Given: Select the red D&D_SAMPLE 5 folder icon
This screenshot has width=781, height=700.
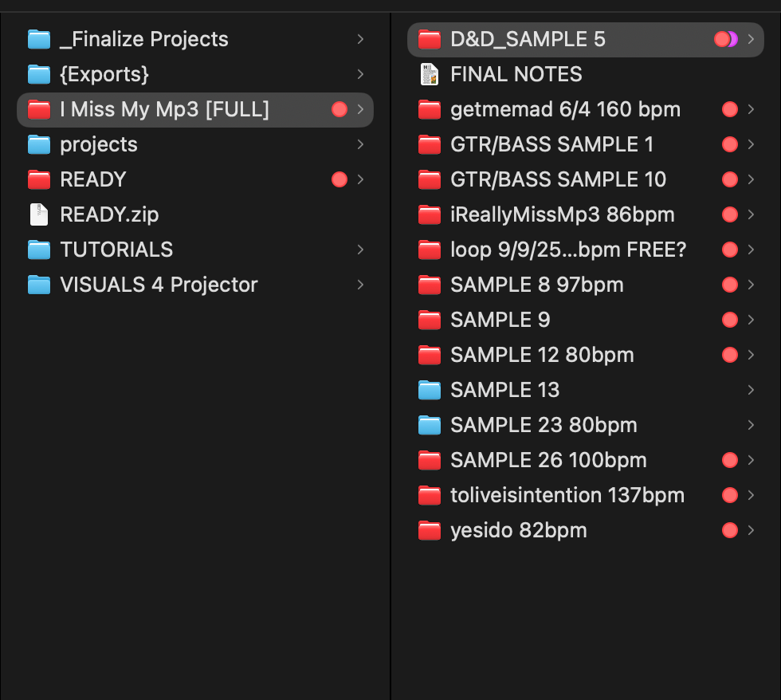Looking at the screenshot, I should coord(430,39).
